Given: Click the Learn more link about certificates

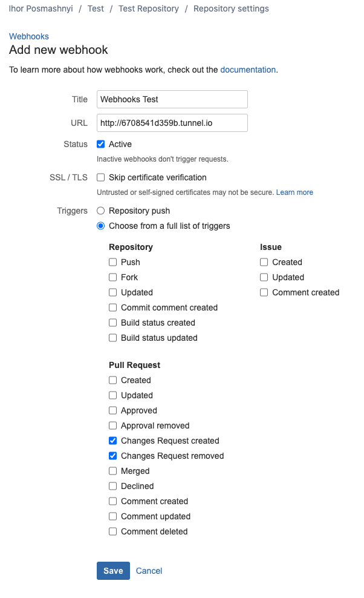Looking at the screenshot, I should pos(294,192).
